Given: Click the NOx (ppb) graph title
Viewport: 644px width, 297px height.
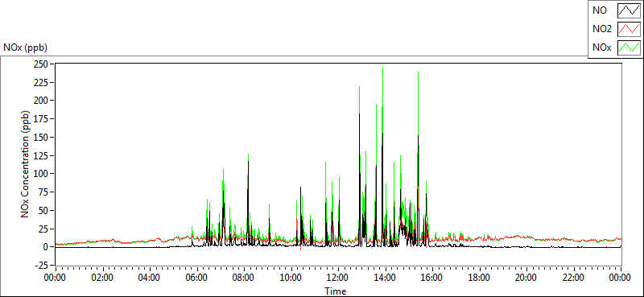Looking at the screenshot, I should point(25,47).
